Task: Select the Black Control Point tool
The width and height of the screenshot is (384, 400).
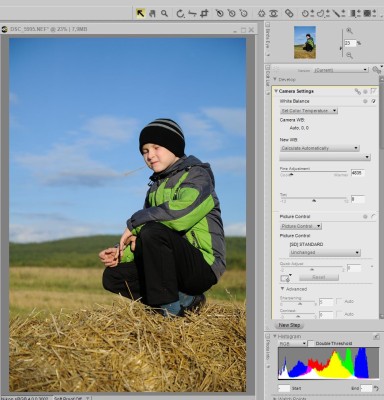Action: (x=219, y=13)
